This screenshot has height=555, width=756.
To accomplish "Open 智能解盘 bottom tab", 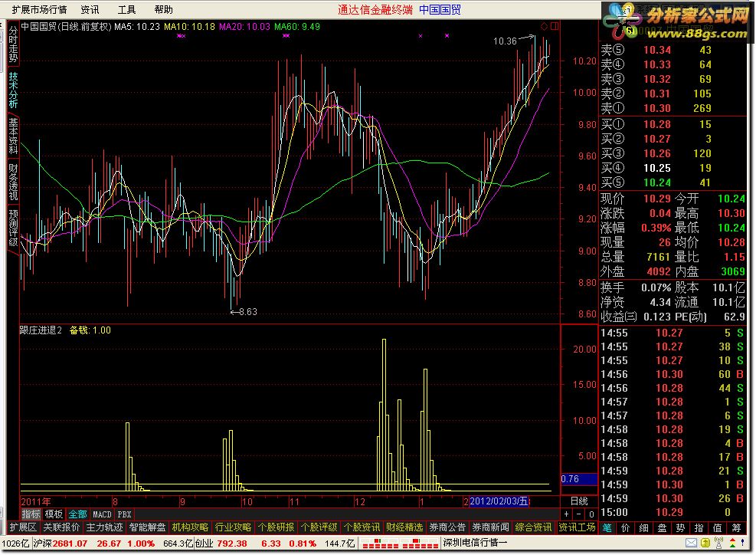I will click(x=147, y=527).
